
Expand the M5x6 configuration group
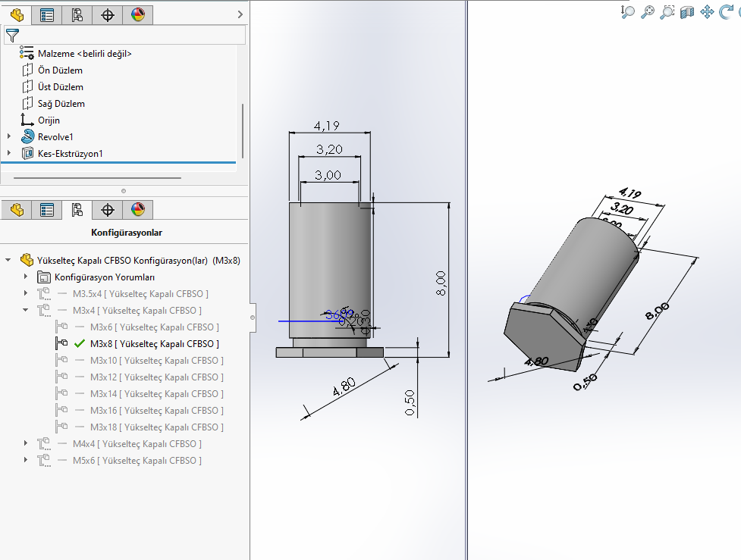coord(26,461)
